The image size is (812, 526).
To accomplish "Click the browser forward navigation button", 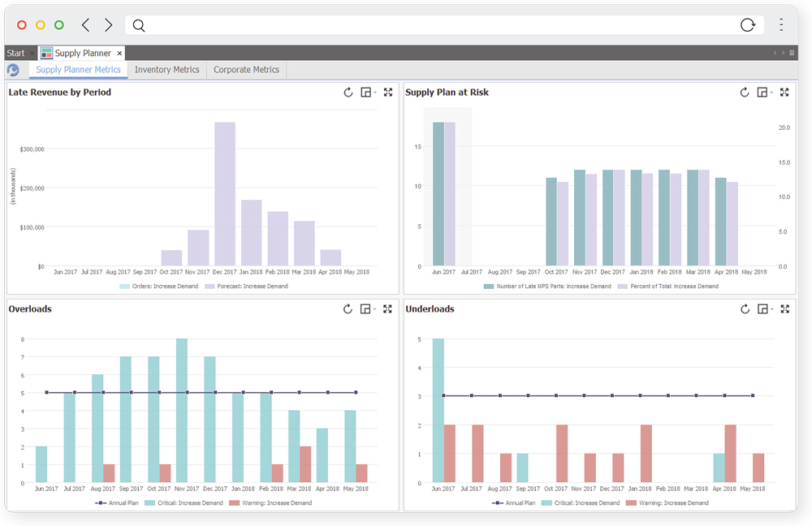I will 108,25.
